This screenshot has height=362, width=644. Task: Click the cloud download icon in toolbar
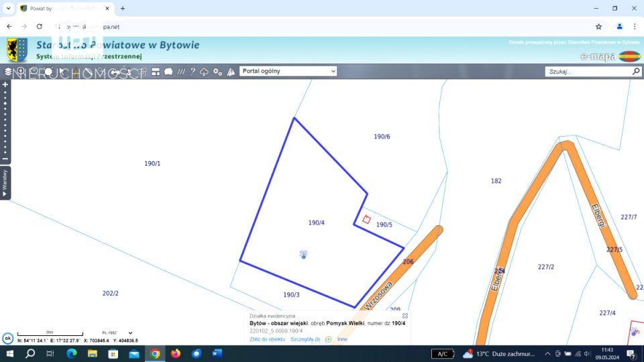(205, 72)
